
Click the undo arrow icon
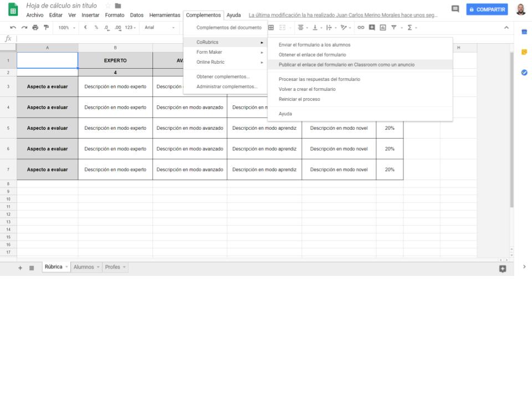pyautogui.click(x=13, y=28)
